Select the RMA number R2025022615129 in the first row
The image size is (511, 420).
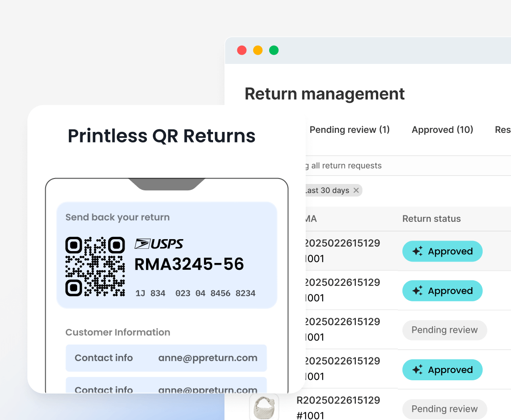click(x=342, y=243)
